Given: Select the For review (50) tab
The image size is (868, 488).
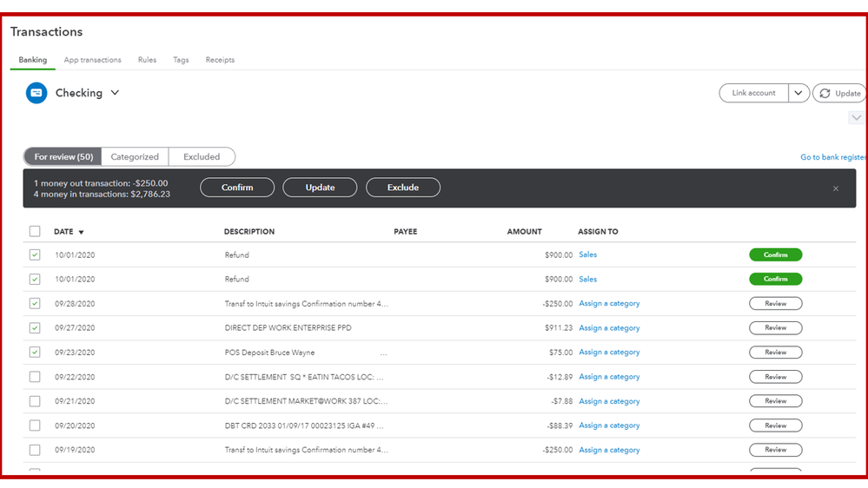Looking at the screenshot, I should (x=63, y=157).
